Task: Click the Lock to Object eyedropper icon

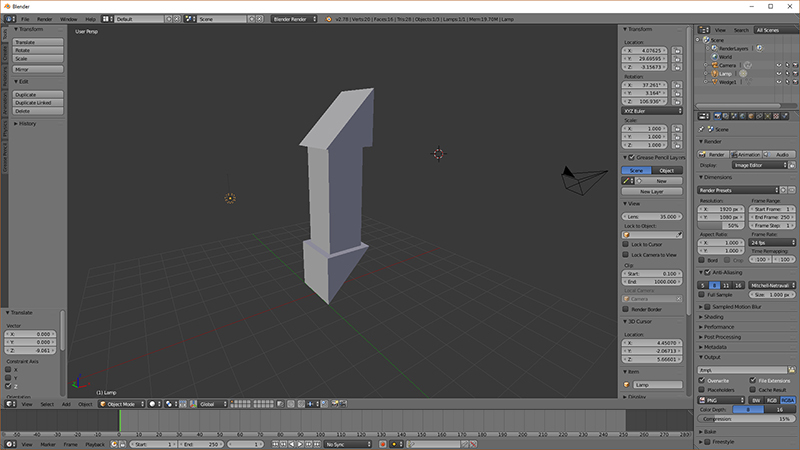Action: 679,234
